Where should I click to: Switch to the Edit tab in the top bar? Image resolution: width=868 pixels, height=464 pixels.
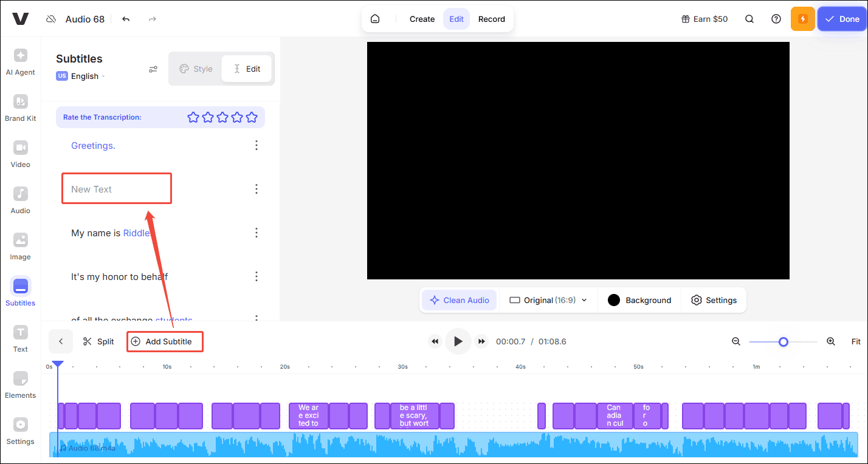point(456,19)
